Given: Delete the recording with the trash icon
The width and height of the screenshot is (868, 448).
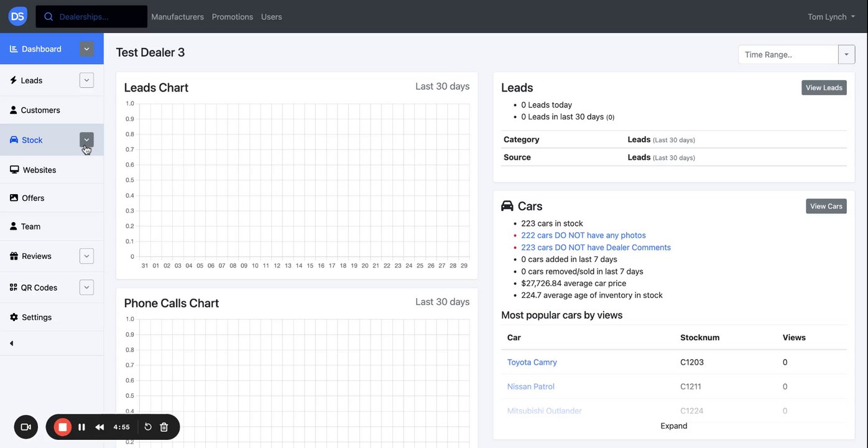Looking at the screenshot, I should tap(164, 427).
